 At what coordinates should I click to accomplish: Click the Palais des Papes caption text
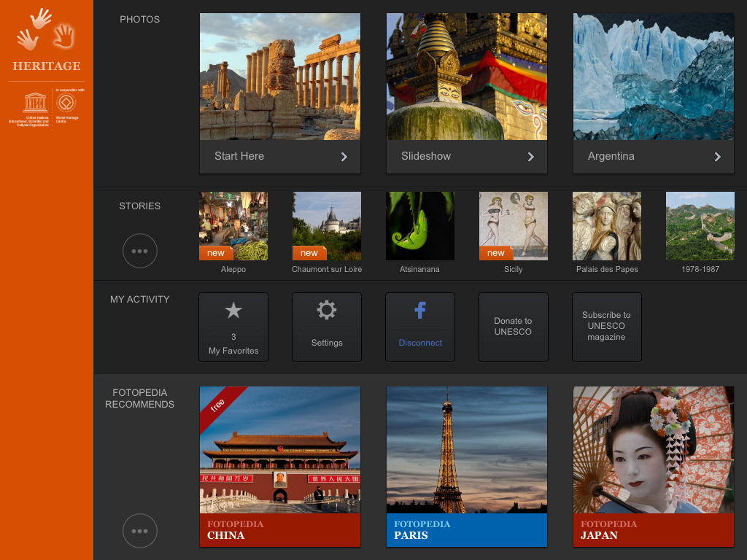pyautogui.click(x=607, y=270)
